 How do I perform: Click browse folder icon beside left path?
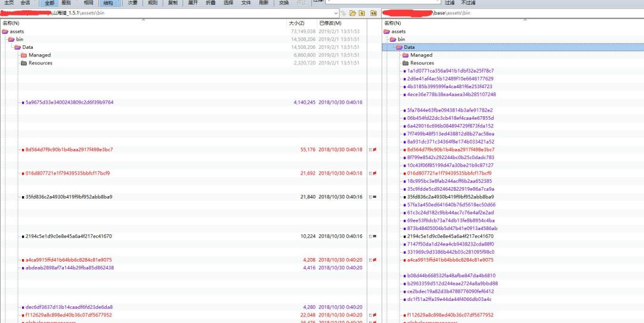pyautogui.click(x=353, y=13)
